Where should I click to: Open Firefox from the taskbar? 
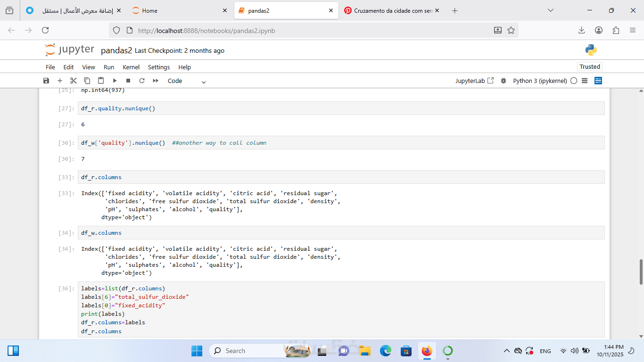click(427, 351)
